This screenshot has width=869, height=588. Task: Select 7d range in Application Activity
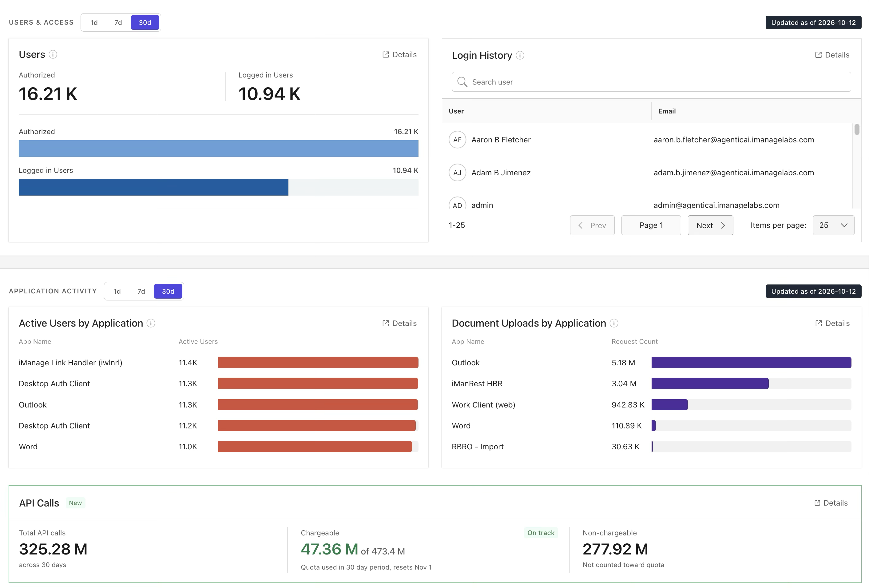[x=141, y=291]
